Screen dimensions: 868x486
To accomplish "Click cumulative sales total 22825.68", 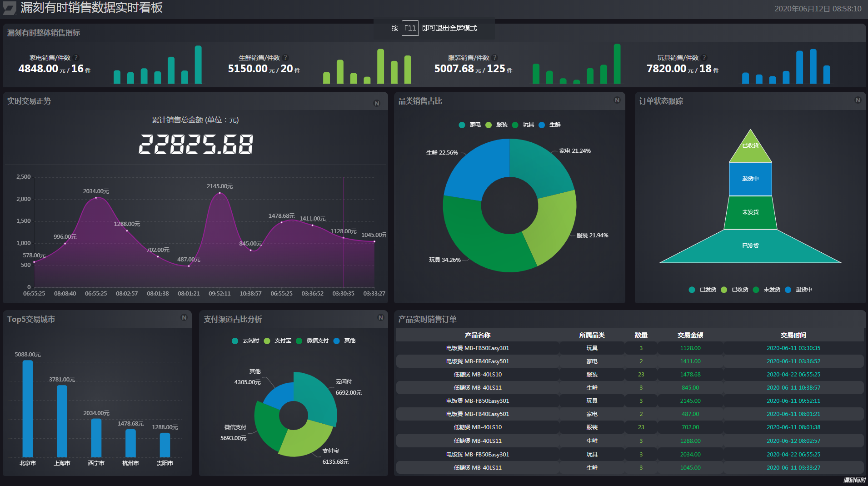I will [x=196, y=144].
